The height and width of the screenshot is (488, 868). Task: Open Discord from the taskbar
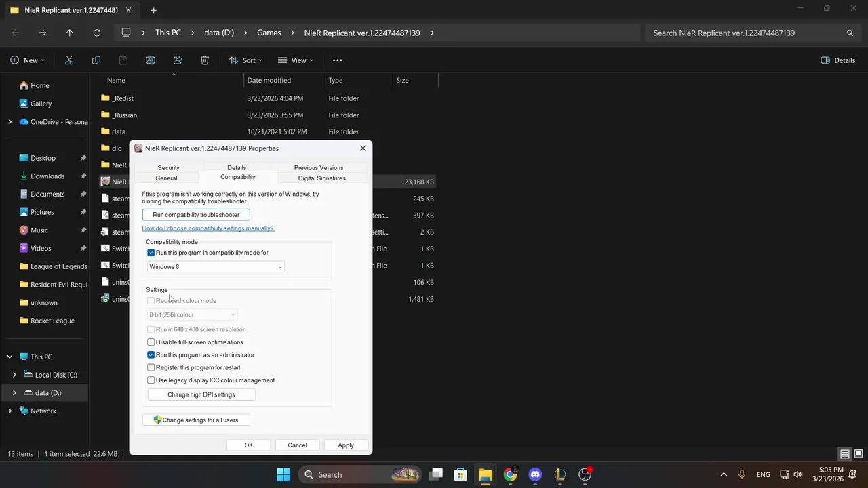535,474
